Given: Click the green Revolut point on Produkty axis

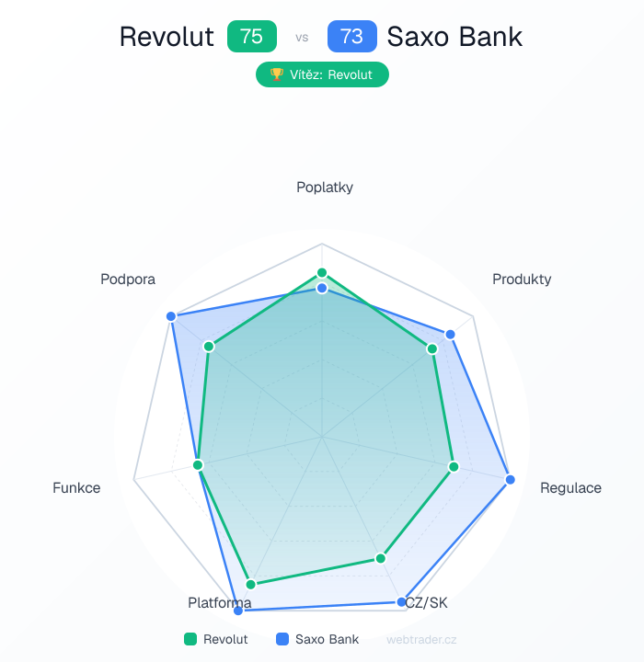Looking at the screenshot, I should point(431,349).
